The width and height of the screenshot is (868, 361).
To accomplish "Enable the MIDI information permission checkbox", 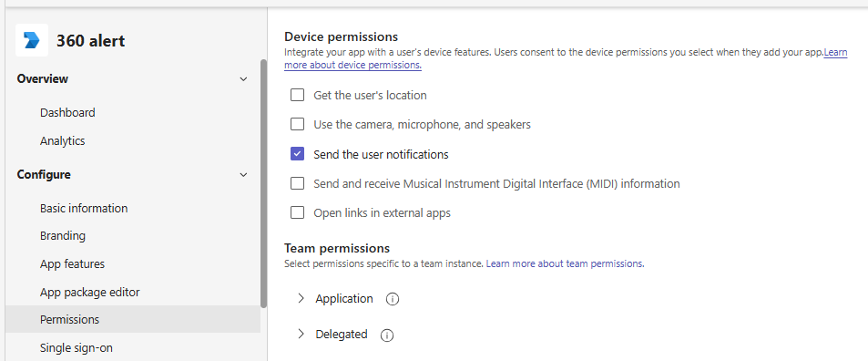I will point(297,183).
